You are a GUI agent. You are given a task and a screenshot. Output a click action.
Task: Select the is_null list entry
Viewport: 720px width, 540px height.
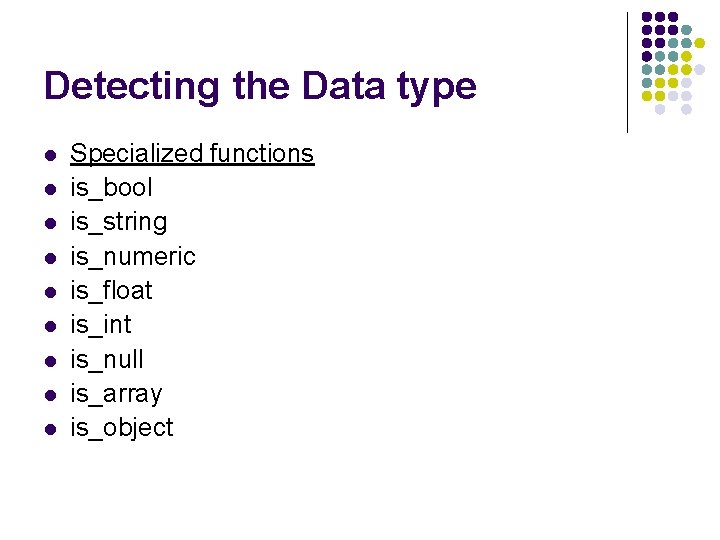(x=107, y=359)
